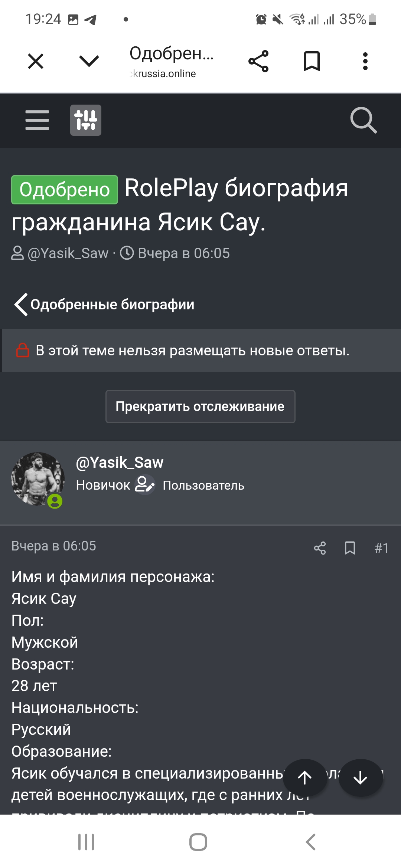The width and height of the screenshot is (401, 868).
Task: Go back to Одобренные биографии section
Action: point(105,305)
